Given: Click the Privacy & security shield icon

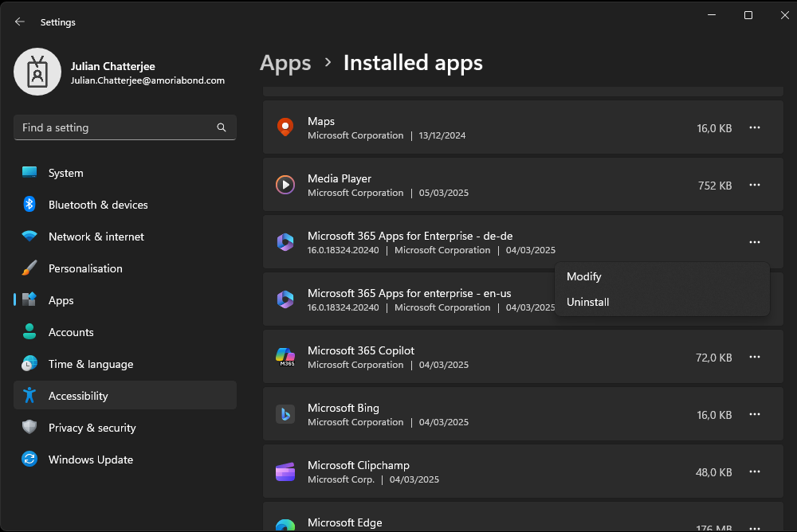Looking at the screenshot, I should click(x=29, y=427).
